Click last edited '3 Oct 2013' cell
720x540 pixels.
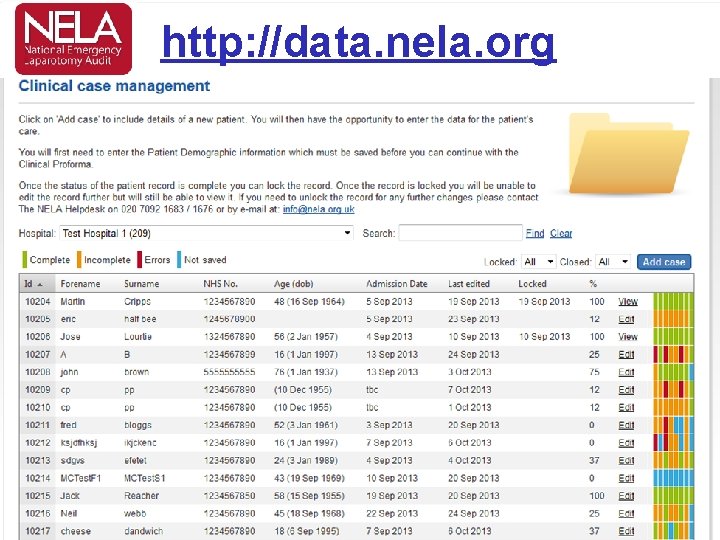[x=470, y=372]
